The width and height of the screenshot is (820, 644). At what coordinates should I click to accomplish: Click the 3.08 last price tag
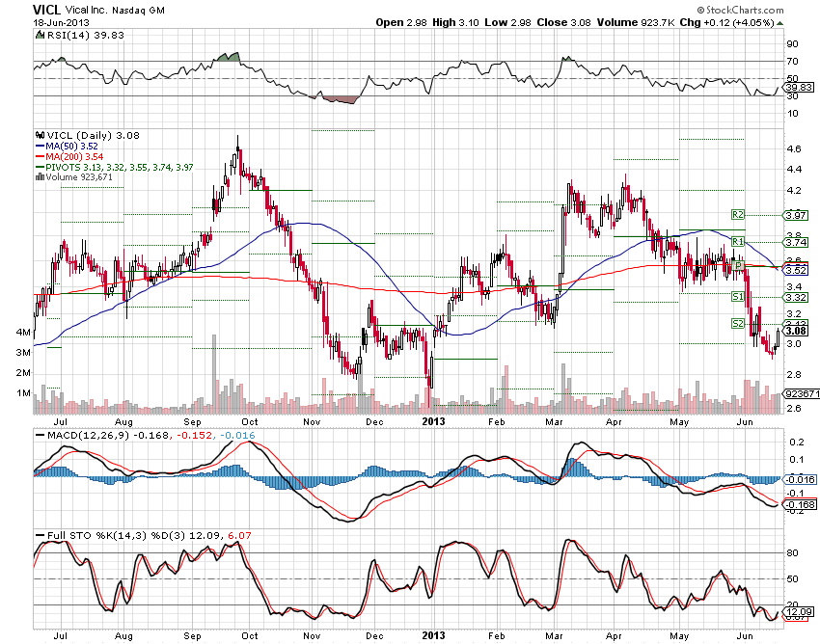point(796,331)
